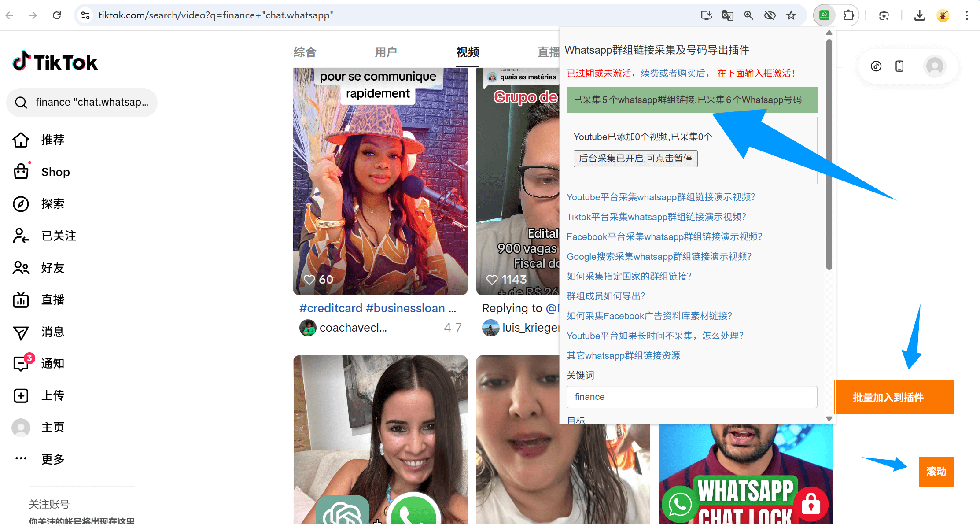Viewport: 980px width, 524px height.
Task: Bookmark this page with the star icon
Action: [x=791, y=15]
